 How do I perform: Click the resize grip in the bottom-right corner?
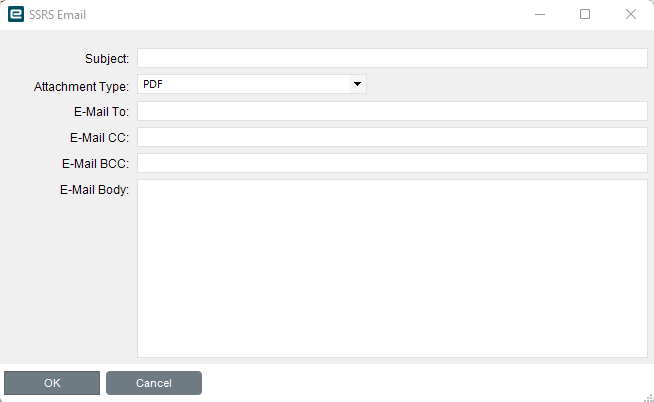648,396
